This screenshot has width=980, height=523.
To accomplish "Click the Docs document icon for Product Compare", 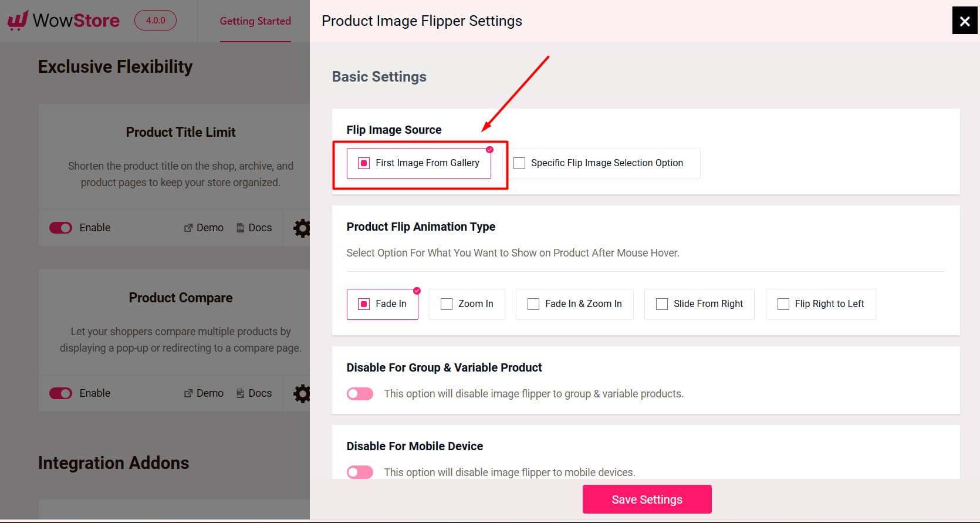I will [240, 393].
